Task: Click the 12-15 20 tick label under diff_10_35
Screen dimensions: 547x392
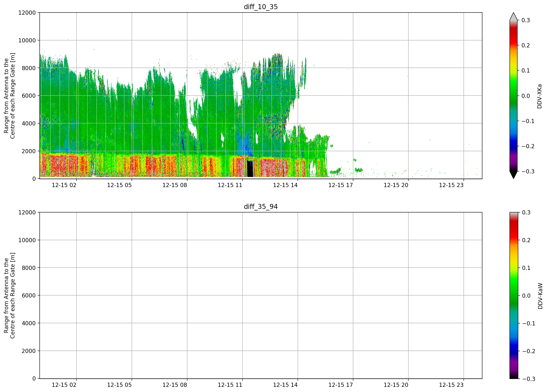Action: coord(396,185)
